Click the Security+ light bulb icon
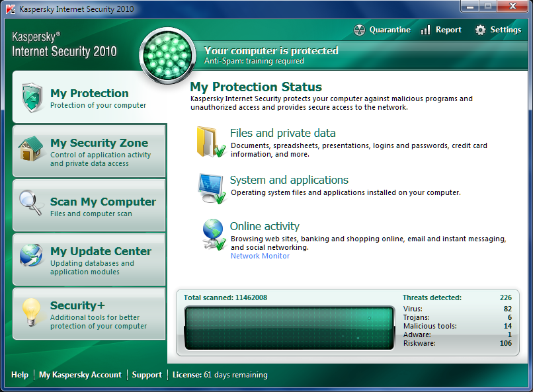The image size is (533, 392). pyautogui.click(x=31, y=312)
